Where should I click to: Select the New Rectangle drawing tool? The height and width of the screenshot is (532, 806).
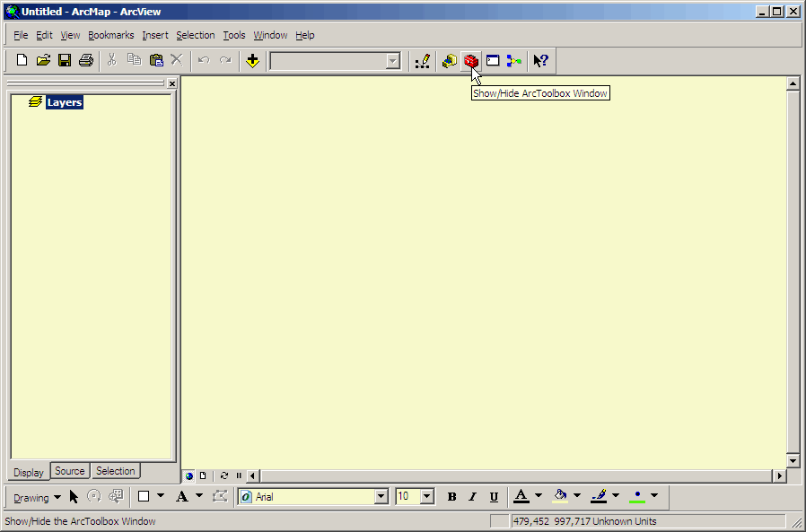tap(144, 496)
